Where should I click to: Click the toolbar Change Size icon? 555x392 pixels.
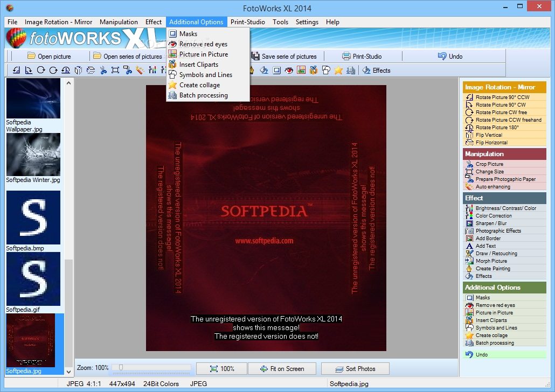coord(115,71)
